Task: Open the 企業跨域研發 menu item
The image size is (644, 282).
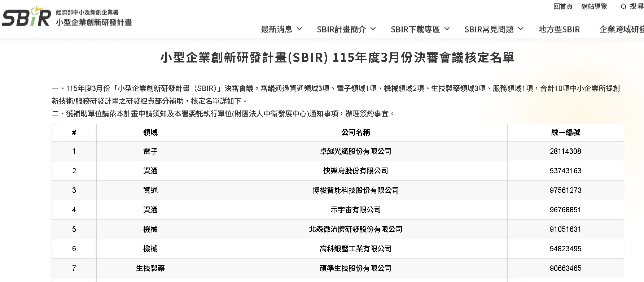Action: 621,29
